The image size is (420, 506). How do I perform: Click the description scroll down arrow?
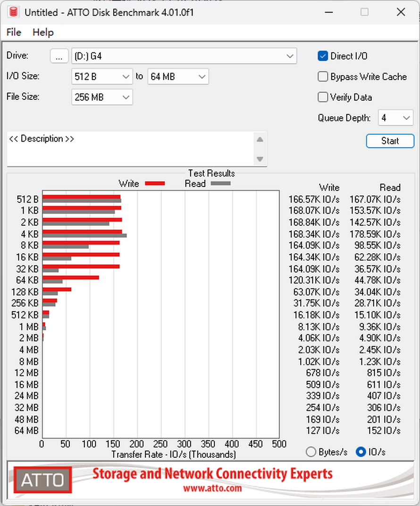(260, 159)
